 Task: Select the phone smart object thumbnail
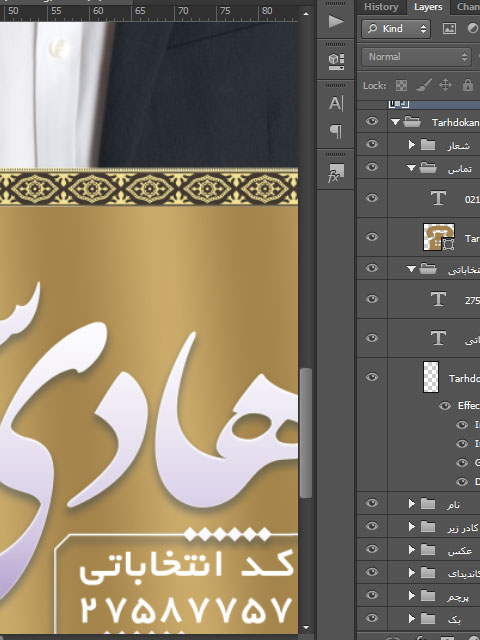[x=439, y=237]
